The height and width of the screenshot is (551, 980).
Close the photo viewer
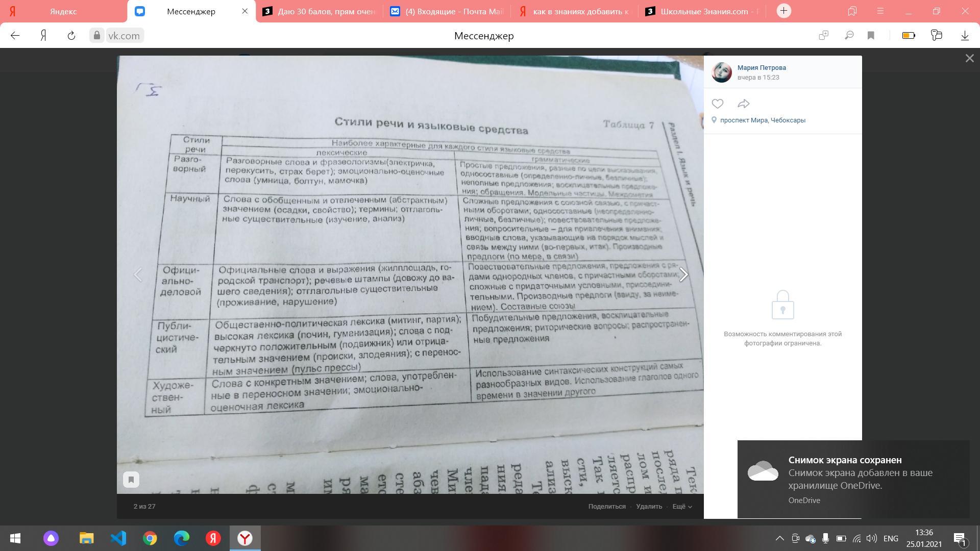(969, 59)
